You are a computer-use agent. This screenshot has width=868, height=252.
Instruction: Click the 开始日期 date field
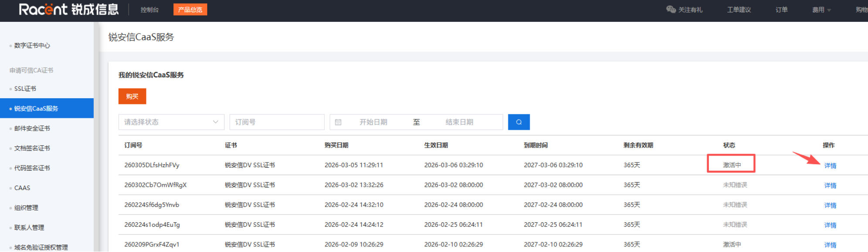point(373,122)
